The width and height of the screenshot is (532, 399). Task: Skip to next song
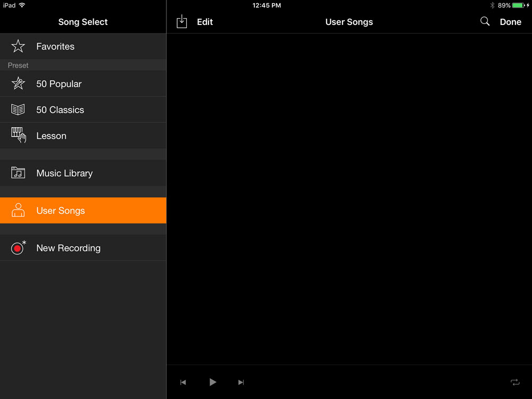click(240, 382)
